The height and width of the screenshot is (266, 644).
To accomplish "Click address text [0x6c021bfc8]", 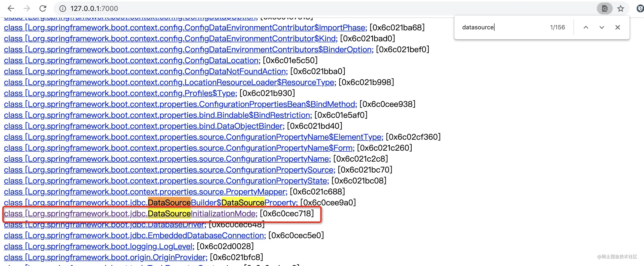I will click(x=237, y=257).
